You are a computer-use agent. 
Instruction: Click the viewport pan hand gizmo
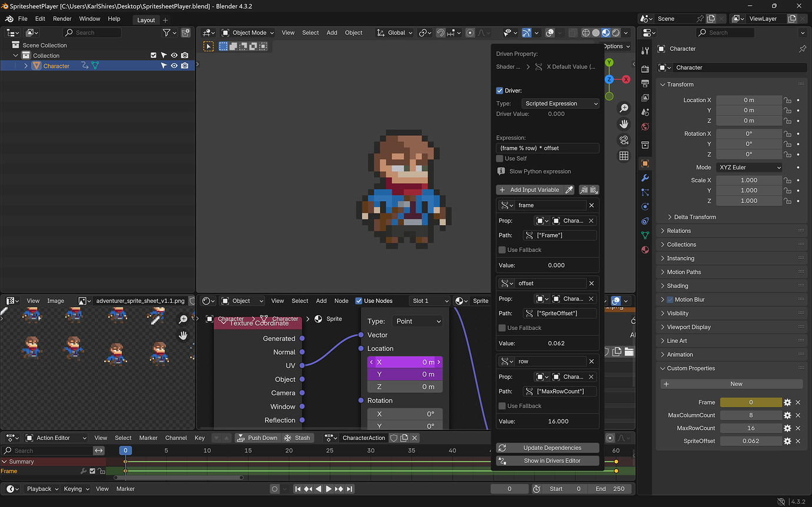(x=624, y=124)
